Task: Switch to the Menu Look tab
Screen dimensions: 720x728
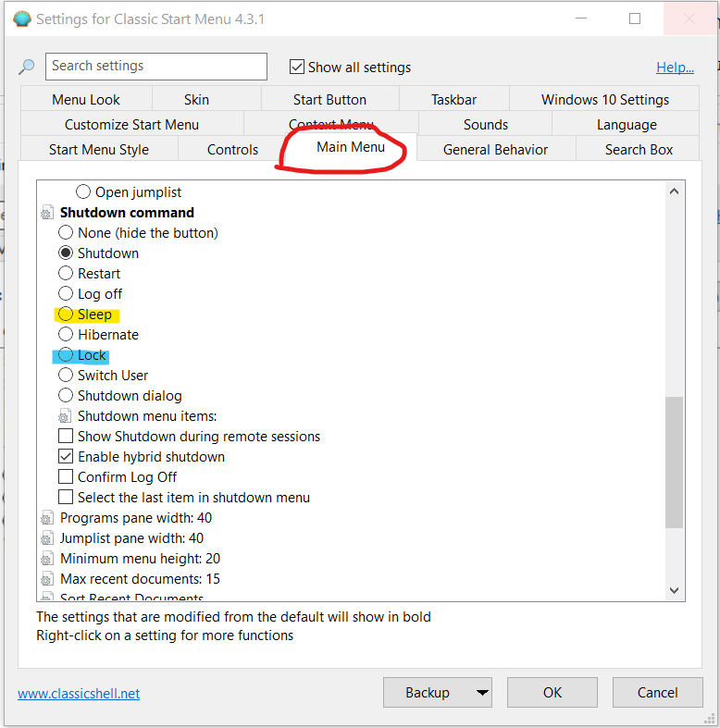Action: click(x=86, y=99)
